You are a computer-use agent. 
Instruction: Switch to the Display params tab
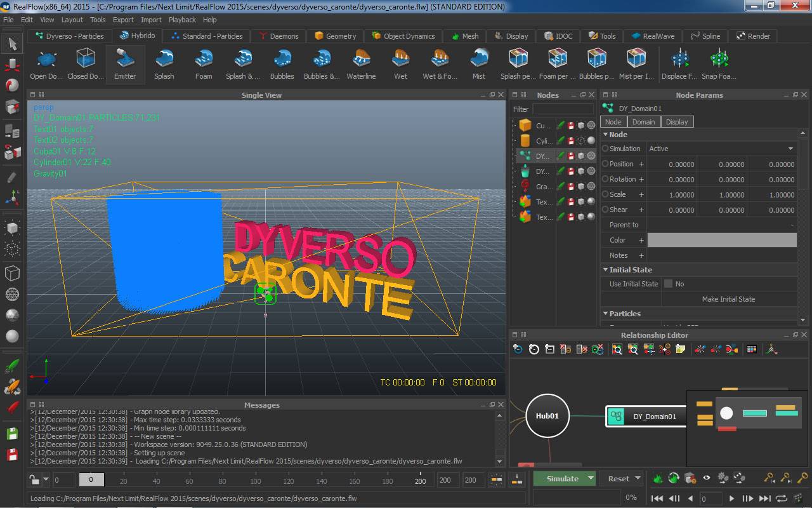[x=677, y=122]
